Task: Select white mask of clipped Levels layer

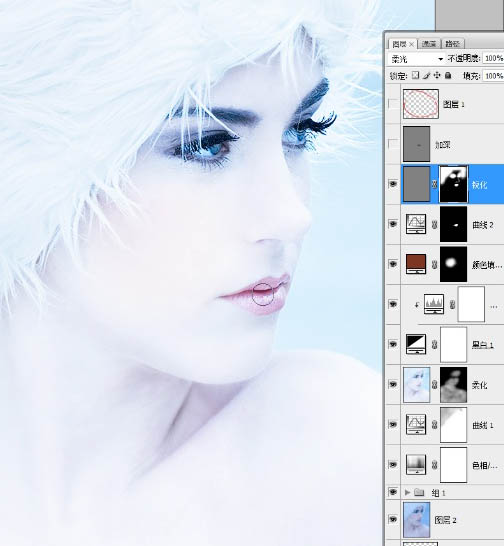Action: (x=471, y=304)
